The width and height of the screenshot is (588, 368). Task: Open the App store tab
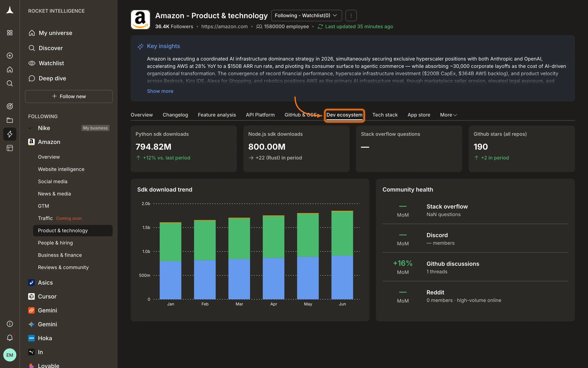point(419,115)
